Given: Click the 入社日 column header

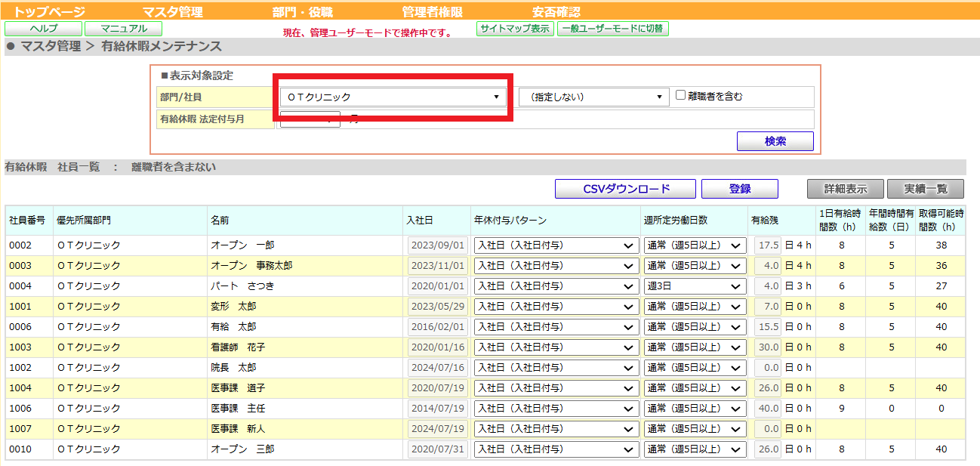Looking at the screenshot, I should (x=419, y=221).
